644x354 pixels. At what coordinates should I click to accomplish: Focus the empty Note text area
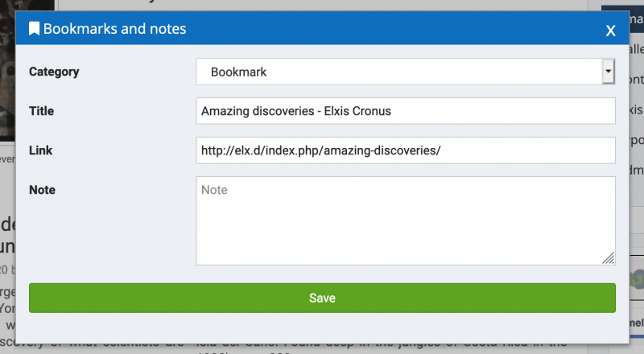pyautogui.click(x=406, y=221)
